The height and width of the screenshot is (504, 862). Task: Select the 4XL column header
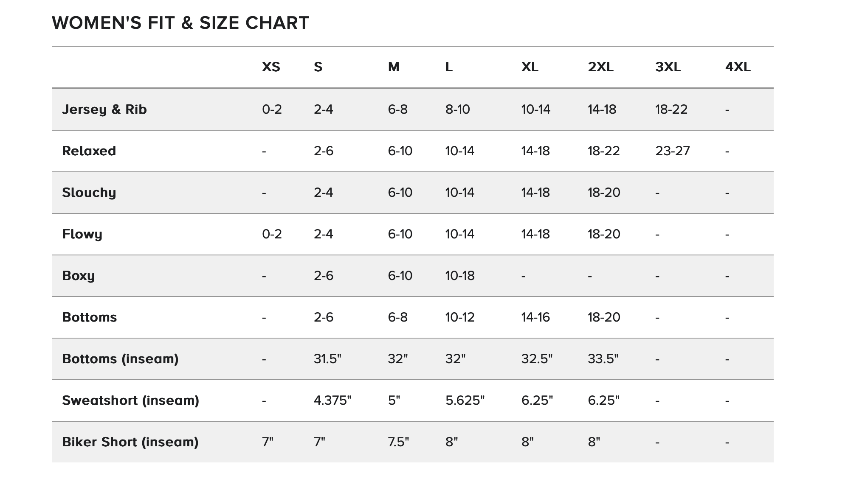click(x=738, y=67)
